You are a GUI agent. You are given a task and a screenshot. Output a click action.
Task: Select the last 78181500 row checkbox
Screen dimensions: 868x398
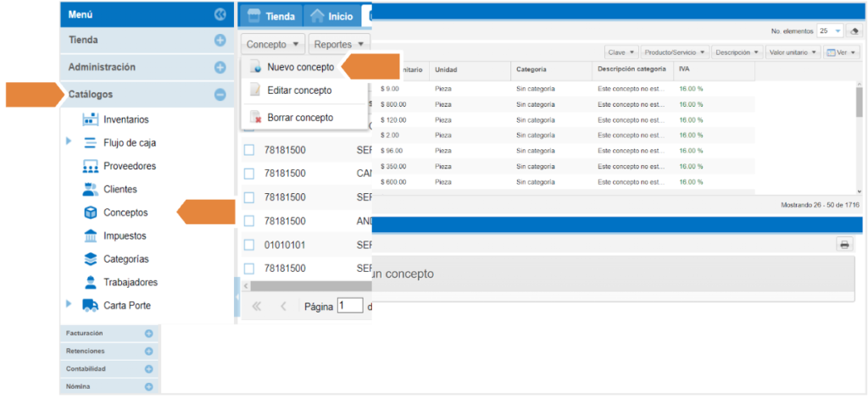coord(249,268)
